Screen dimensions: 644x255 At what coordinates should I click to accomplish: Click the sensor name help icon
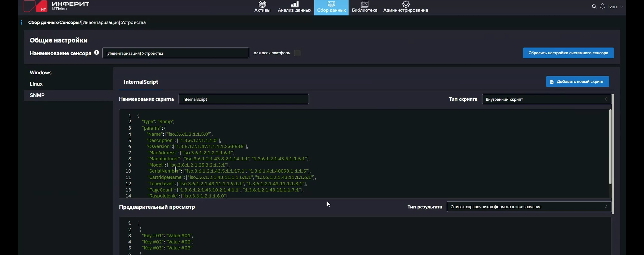[97, 53]
